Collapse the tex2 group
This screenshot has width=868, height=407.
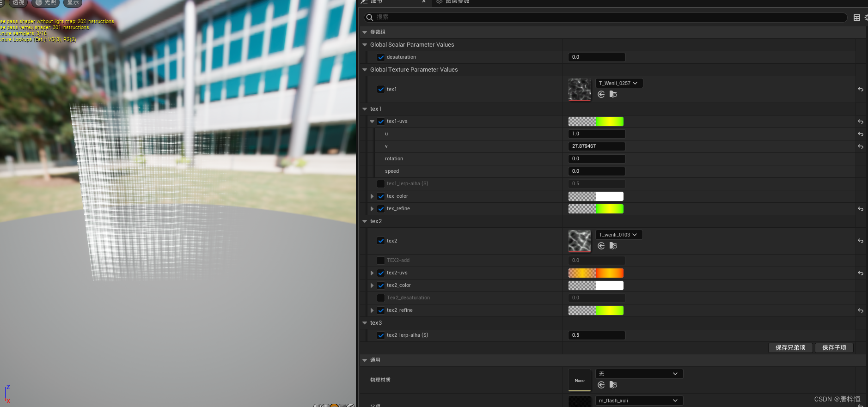(365, 221)
